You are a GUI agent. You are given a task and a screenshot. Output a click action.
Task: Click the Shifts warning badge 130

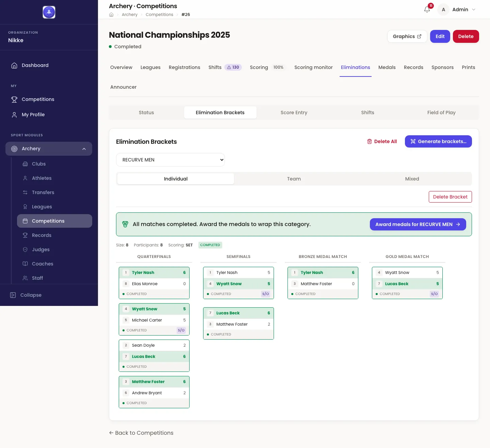tap(233, 67)
